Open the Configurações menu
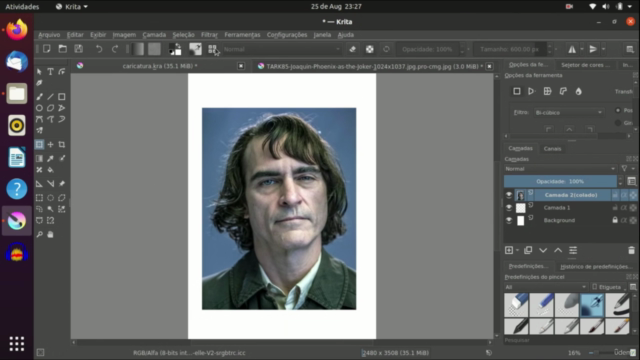Image resolution: width=640 pixels, height=360 pixels. (287, 35)
